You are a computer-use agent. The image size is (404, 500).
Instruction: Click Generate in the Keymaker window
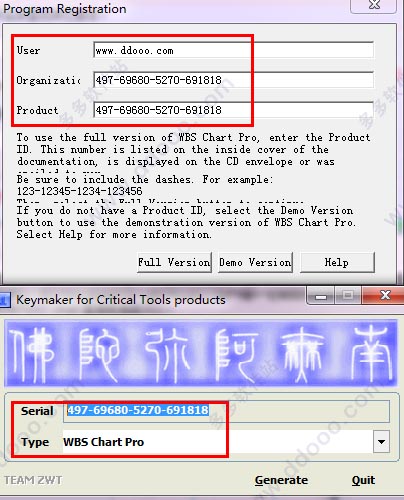281,480
